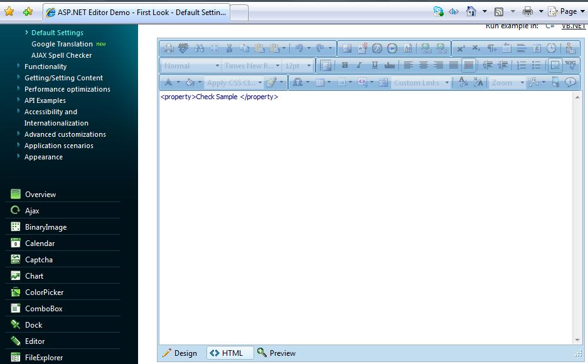Open the Times New Roman font dropdown
The image size is (588, 364).
(252, 66)
